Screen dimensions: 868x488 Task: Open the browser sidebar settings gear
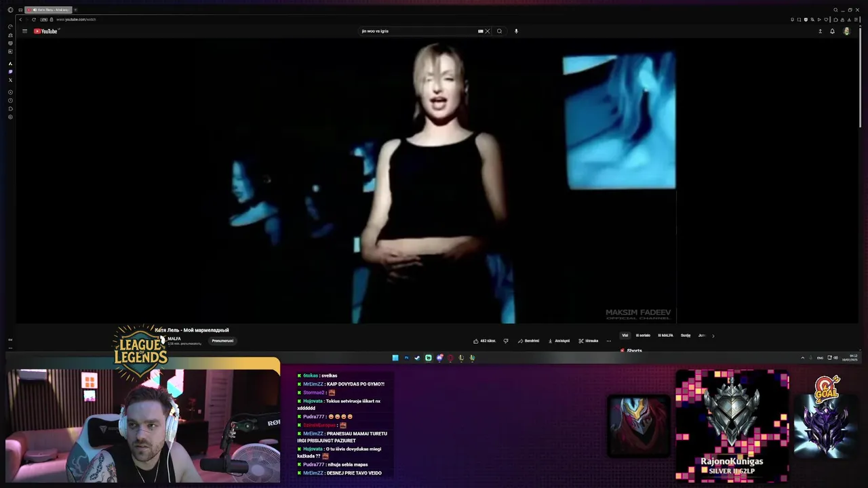pyautogui.click(x=10, y=117)
